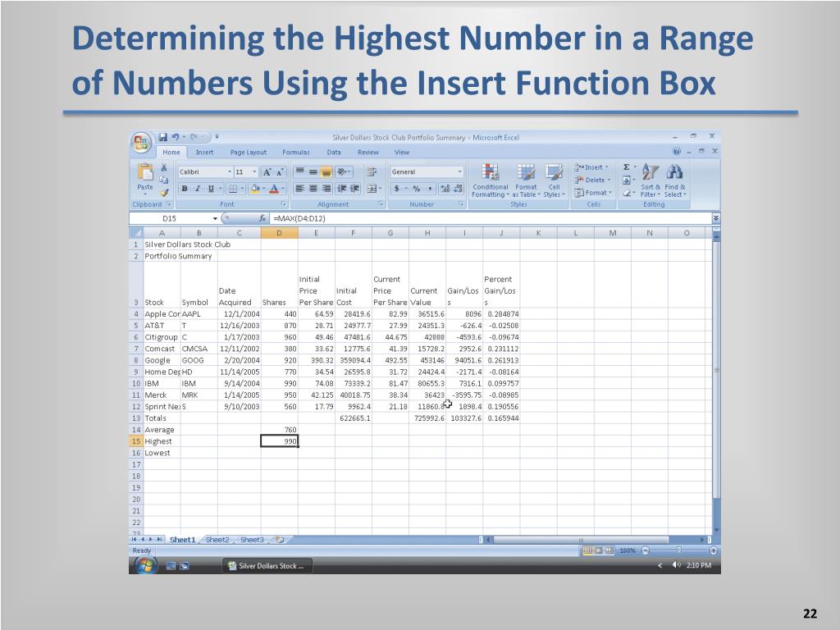The height and width of the screenshot is (630, 840).
Task: Open the Office Button menu
Action: pos(141,143)
